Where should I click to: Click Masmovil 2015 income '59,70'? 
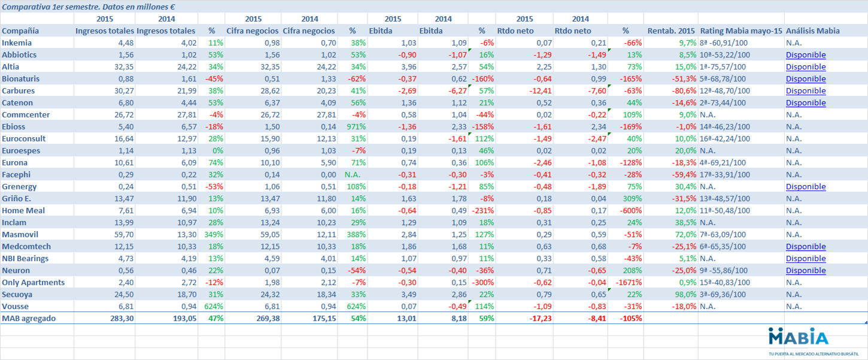(123, 234)
